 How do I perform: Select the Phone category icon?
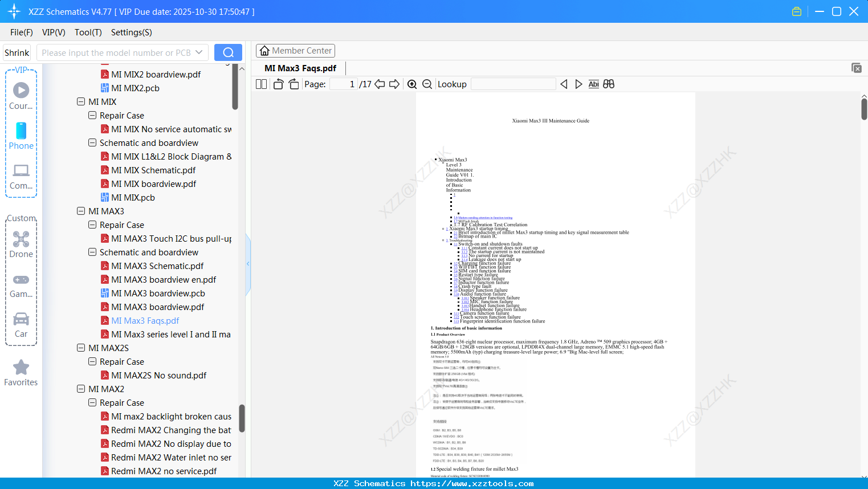pyautogui.click(x=21, y=136)
